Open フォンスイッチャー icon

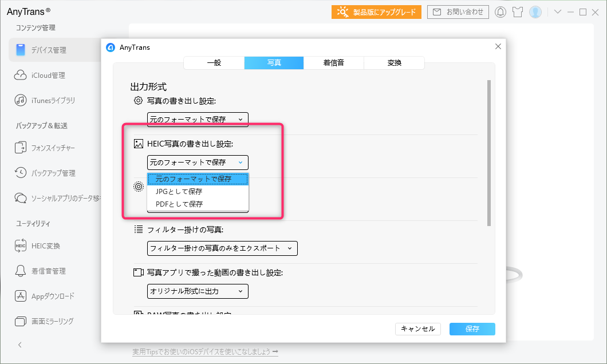pos(20,148)
